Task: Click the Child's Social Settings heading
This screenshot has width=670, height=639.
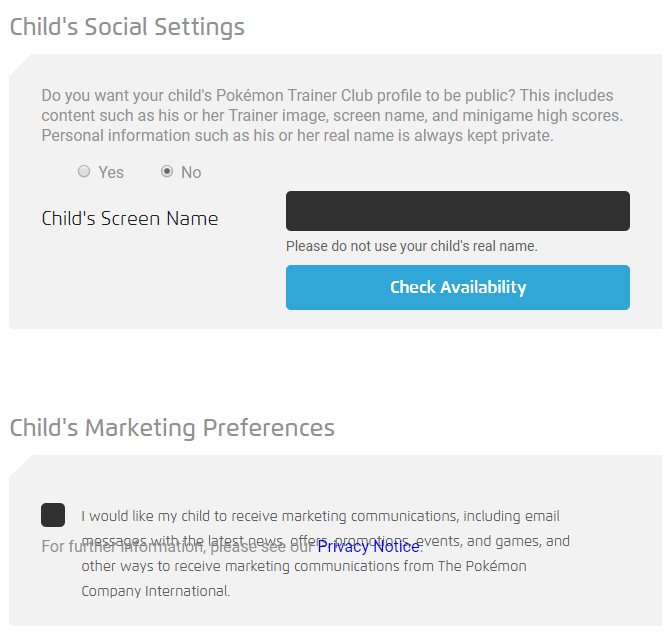Action: [127, 27]
